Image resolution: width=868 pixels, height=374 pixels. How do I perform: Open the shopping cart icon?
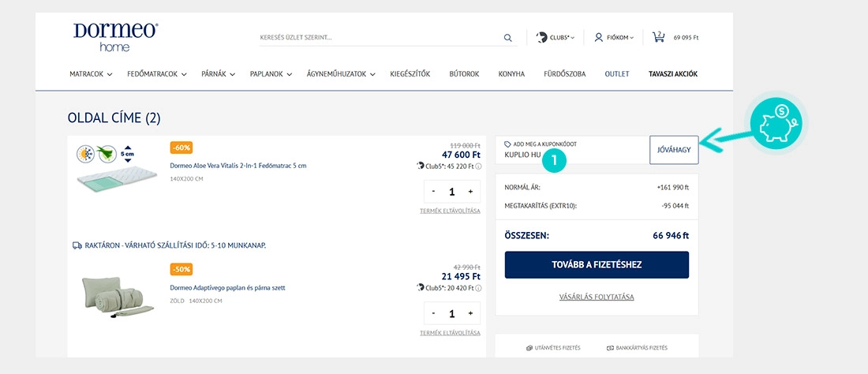(658, 37)
